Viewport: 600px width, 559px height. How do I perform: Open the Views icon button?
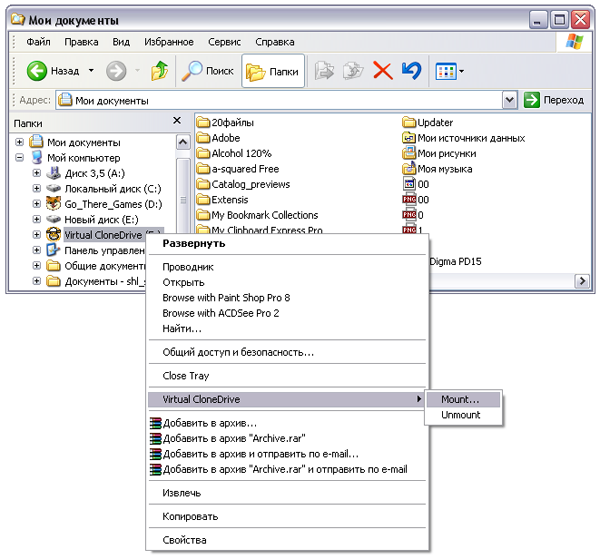pyautogui.click(x=446, y=71)
